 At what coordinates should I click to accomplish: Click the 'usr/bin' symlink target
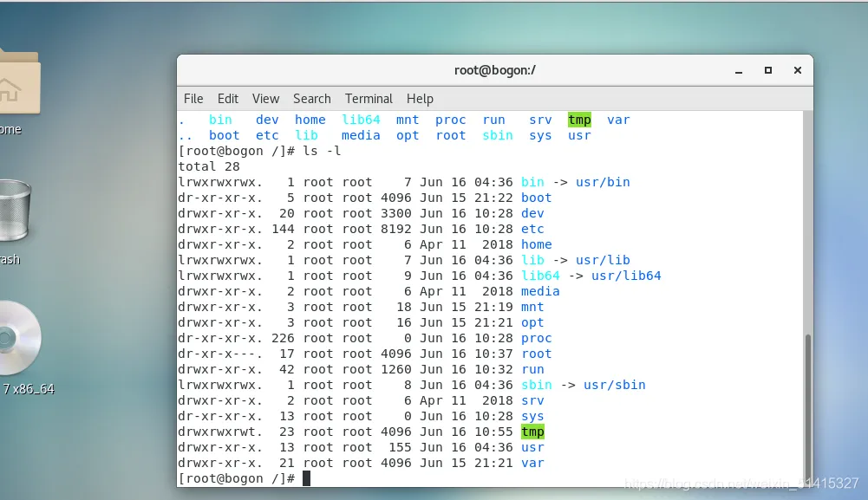pyautogui.click(x=603, y=182)
